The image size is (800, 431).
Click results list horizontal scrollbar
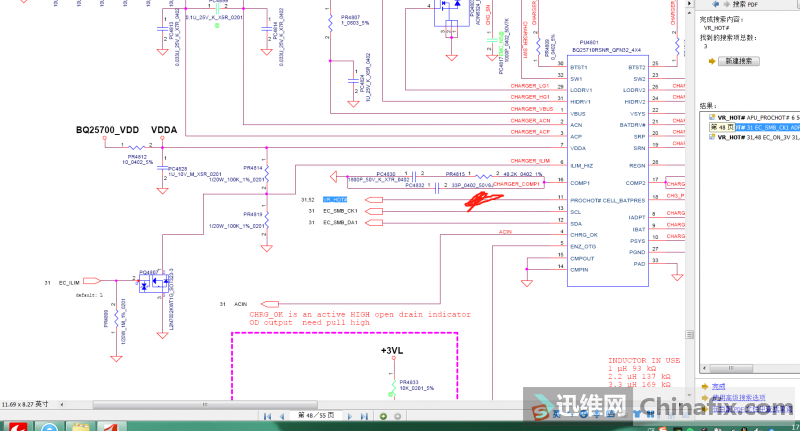(x=730, y=368)
